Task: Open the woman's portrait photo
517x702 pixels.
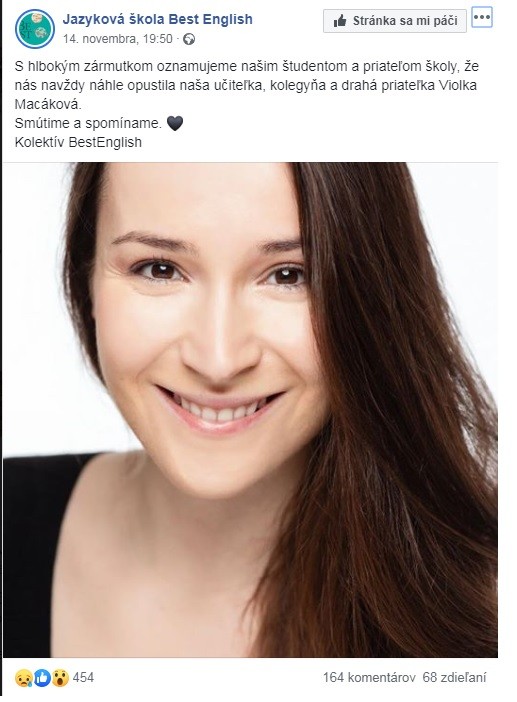Action: pyautogui.click(x=250, y=410)
